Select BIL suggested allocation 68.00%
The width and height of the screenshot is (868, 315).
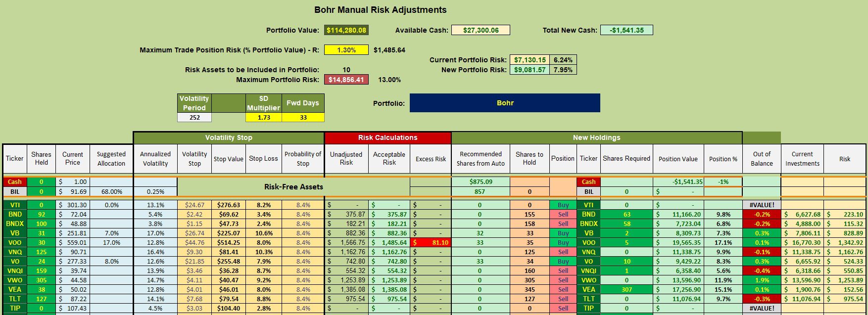pos(111,191)
